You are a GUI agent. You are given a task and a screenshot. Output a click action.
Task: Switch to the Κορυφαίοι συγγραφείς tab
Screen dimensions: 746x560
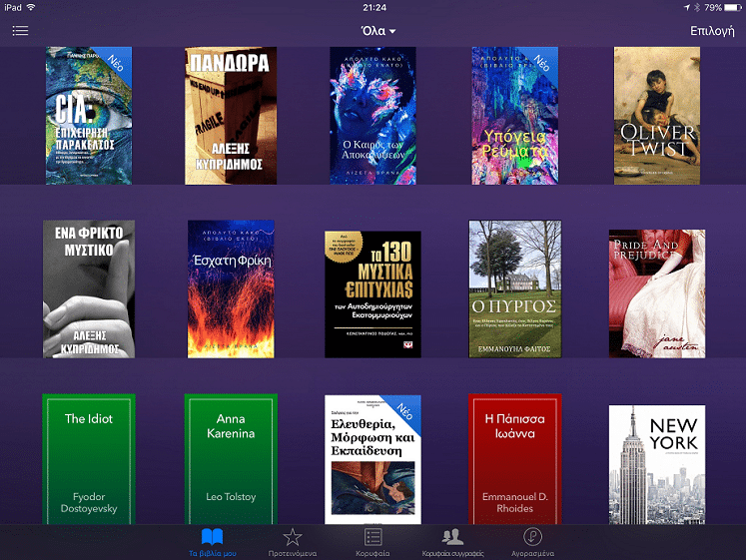coord(452,542)
